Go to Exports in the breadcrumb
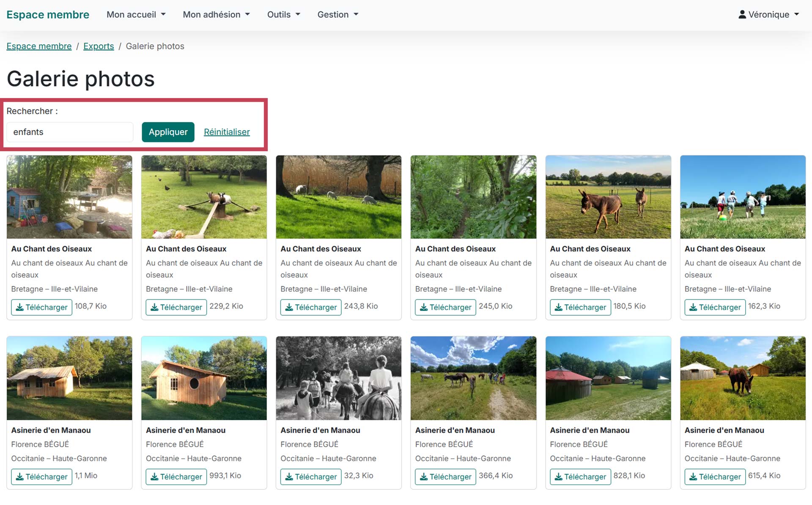Screen dimensions: 812x505 click(x=99, y=46)
